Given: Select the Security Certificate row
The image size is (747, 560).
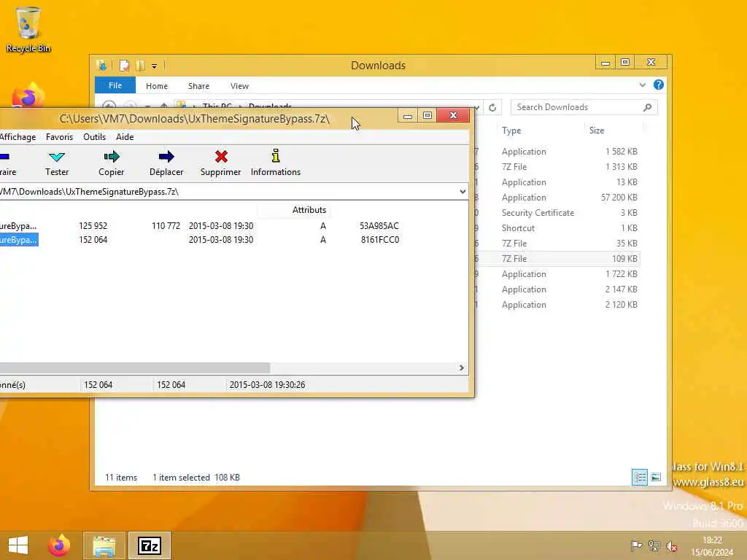Looking at the screenshot, I should pos(557,213).
